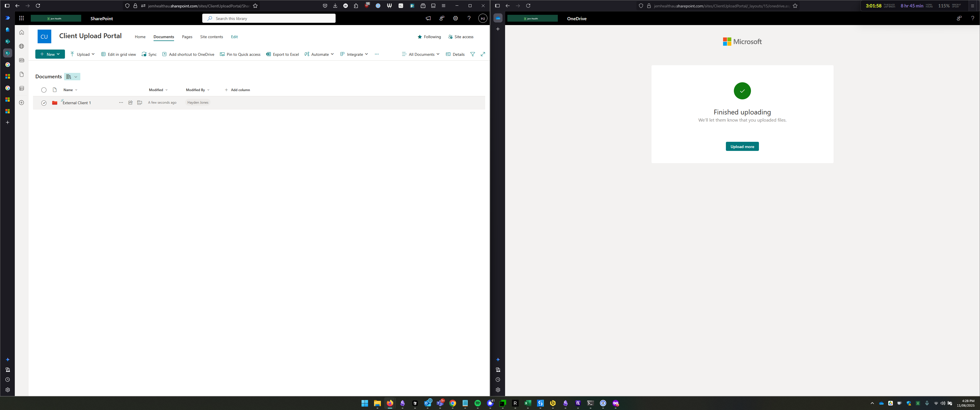Click the Upload more button
Screen dimensions: 980x410
(x=742, y=146)
